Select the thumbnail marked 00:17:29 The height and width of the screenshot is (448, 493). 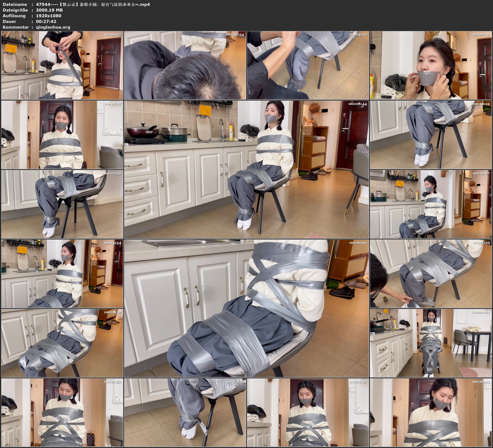(431, 274)
